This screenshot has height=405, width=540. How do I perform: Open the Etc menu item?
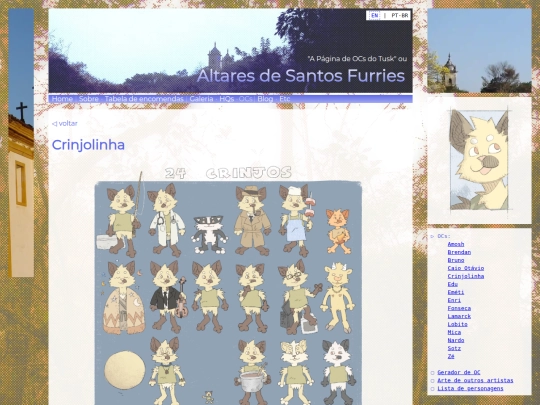click(x=284, y=99)
